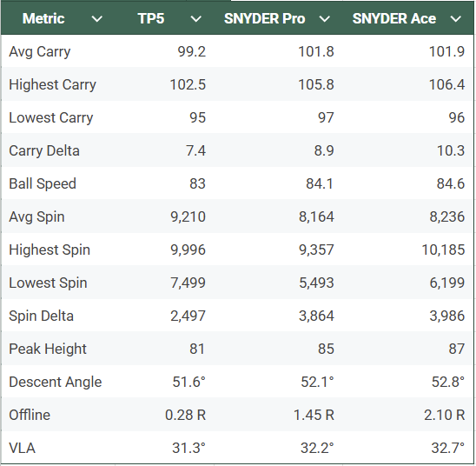Open the SNYDER Pro column filter dropdown

coord(325,19)
